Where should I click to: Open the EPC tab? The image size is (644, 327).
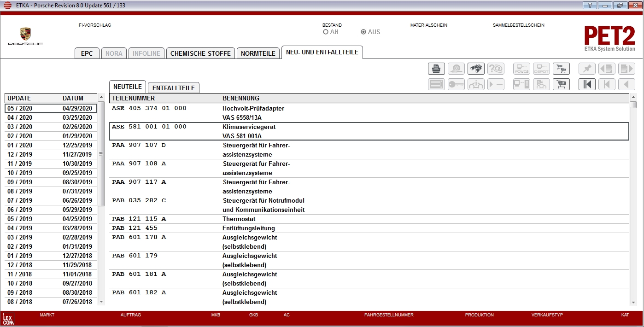(87, 53)
